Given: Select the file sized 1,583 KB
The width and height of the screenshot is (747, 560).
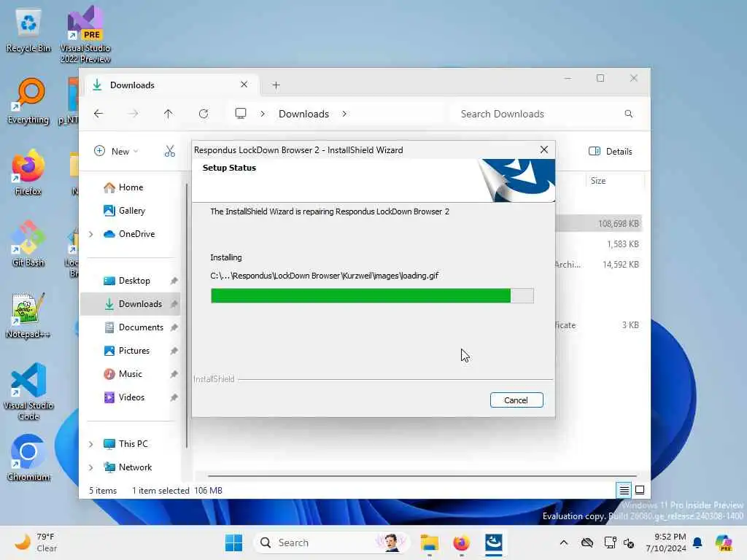Looking at the screenshot, I should (599, 244).
